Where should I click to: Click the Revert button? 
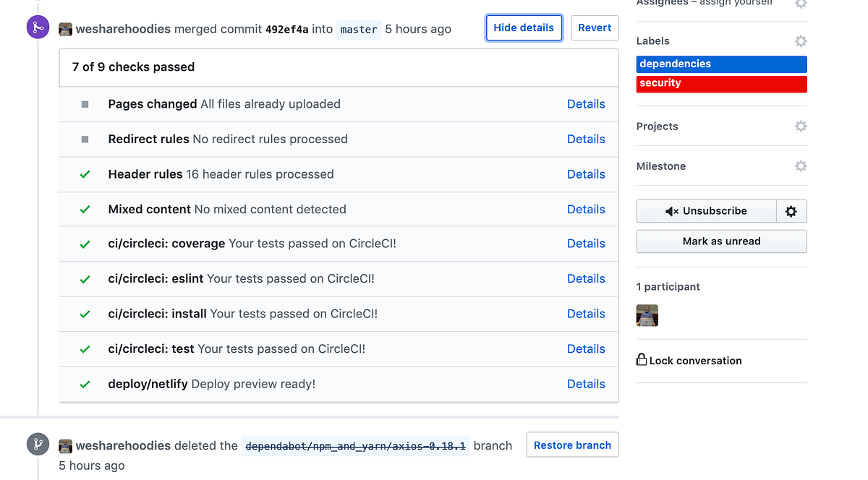click(x=595, y=27)
